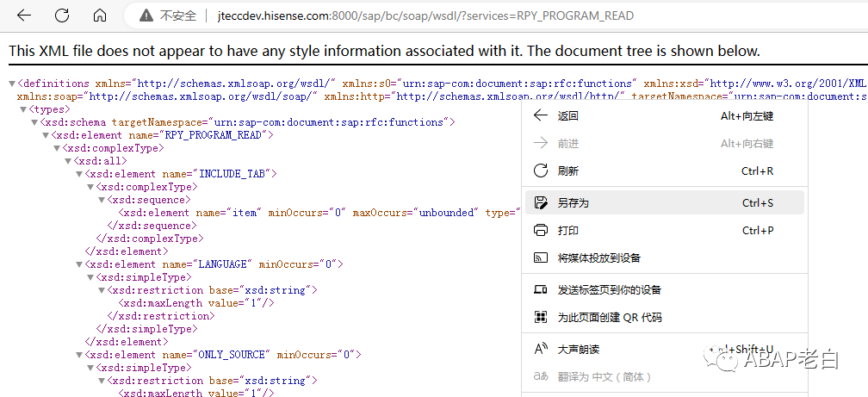Screen dimensions: 868x397
Task: Click the URL in the address bar
Action: pos(426,16)
